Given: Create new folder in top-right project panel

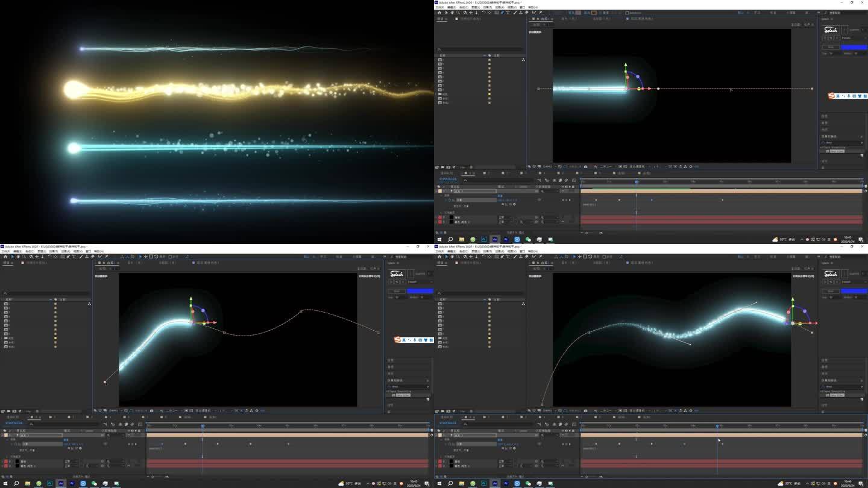Looking at the screenshot, I should click(442, 167).
